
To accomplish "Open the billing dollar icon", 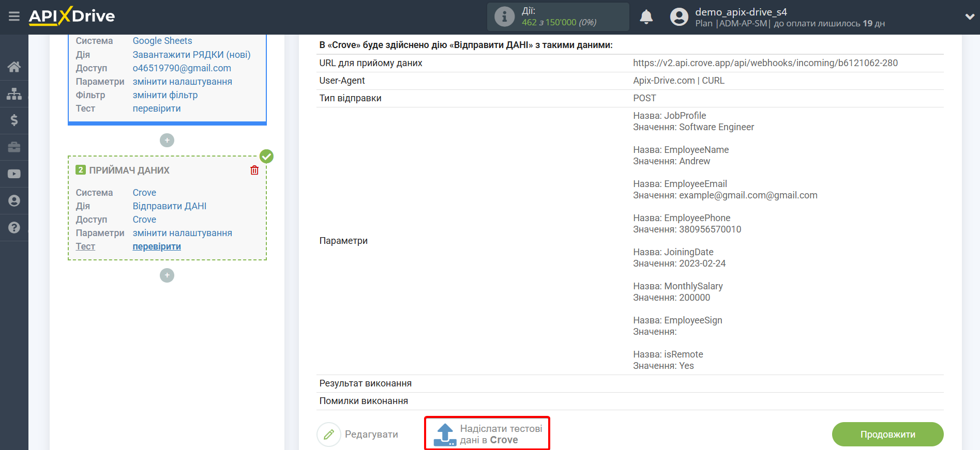I will pyautogui.click(x=14, y=120).
